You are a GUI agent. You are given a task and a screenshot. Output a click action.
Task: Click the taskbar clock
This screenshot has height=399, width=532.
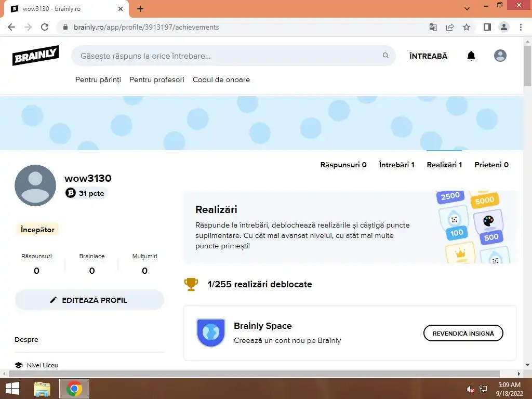[x=509, y=389]
